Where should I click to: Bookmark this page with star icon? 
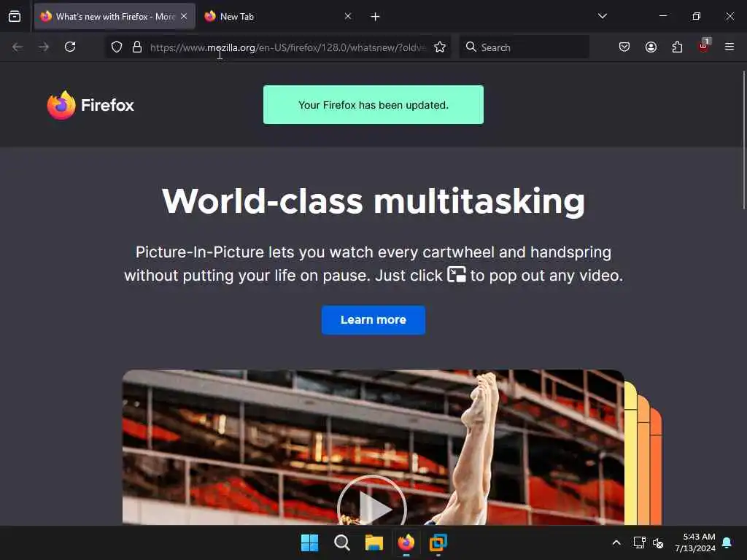click(440, 47)
